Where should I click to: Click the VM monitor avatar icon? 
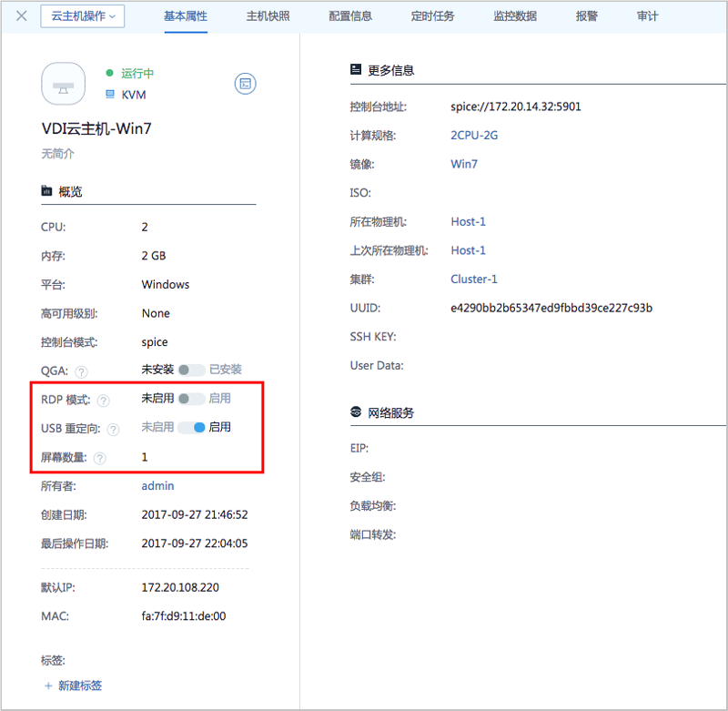tap(63, 84)
